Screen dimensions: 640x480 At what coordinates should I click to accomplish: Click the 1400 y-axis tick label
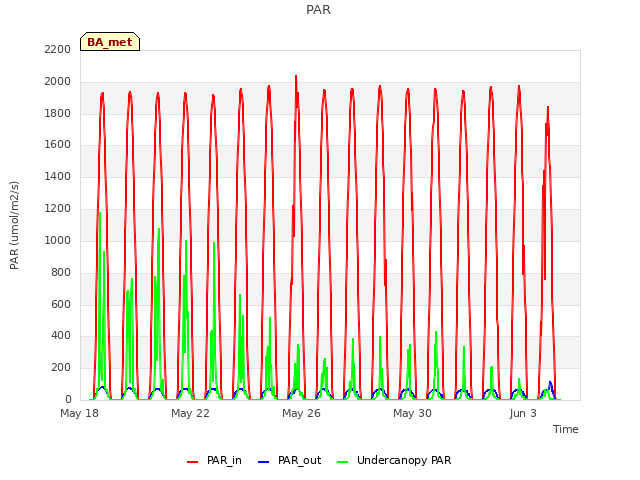(x=58, y=177)
